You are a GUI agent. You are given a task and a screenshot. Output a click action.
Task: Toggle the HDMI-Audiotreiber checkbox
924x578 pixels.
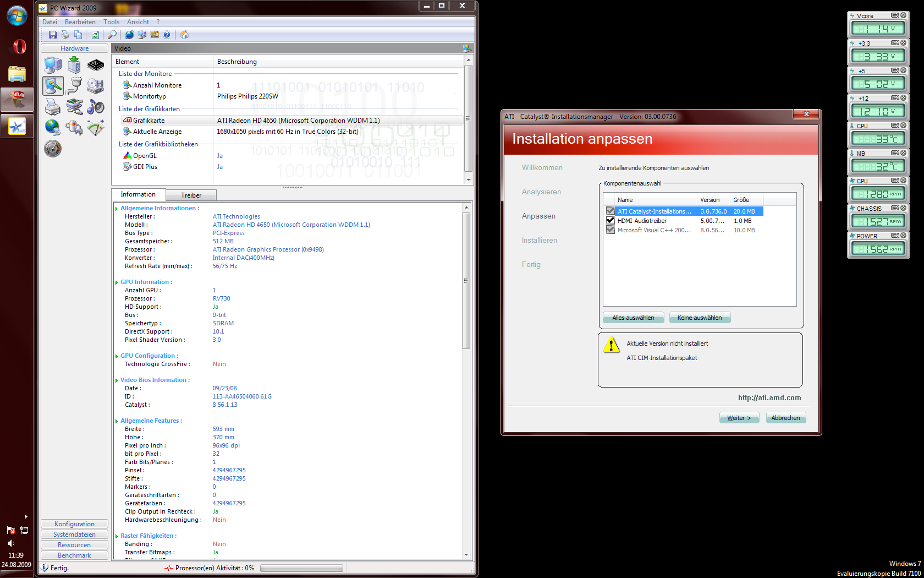(x=610, y=221)
